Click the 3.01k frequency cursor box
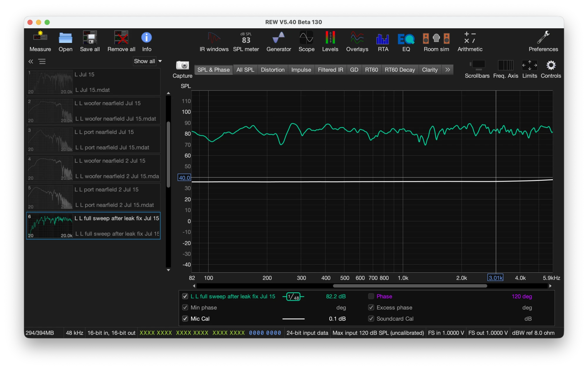This screenshot has height=370, width=588. [x=495, y=278]
